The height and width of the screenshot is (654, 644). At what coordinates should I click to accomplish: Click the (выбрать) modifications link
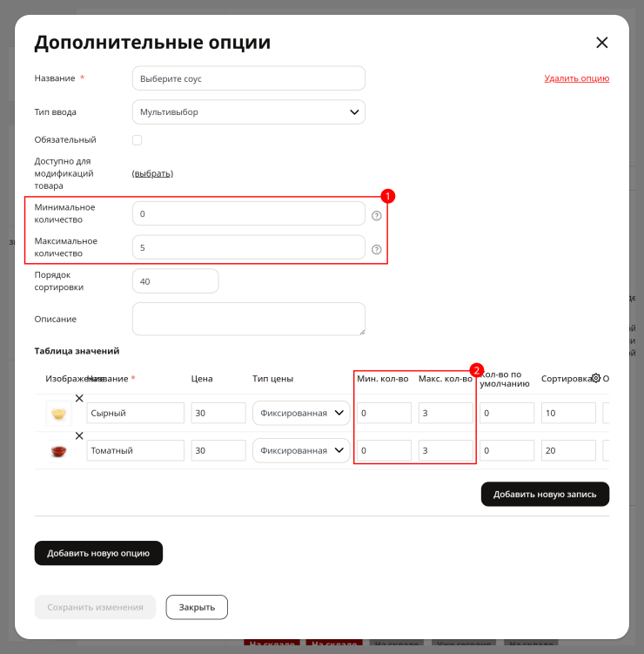pyautogui.click(x=152, y=173)
